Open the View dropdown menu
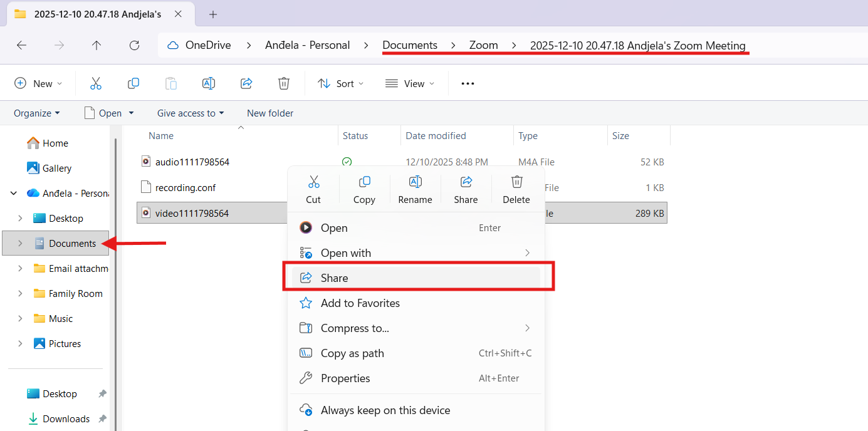 click(410, 83)
